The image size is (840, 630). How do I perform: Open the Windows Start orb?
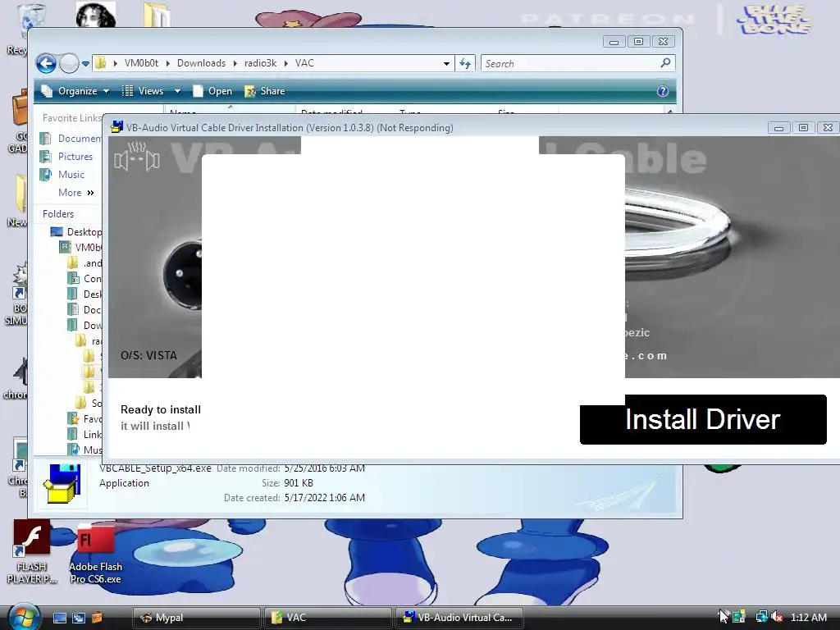pos(24,617)
